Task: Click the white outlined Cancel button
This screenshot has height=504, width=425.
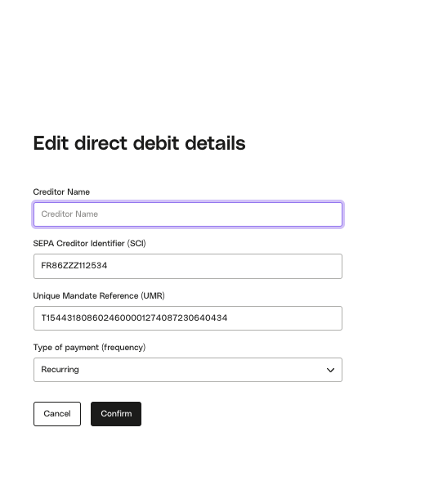Action: 57,414
